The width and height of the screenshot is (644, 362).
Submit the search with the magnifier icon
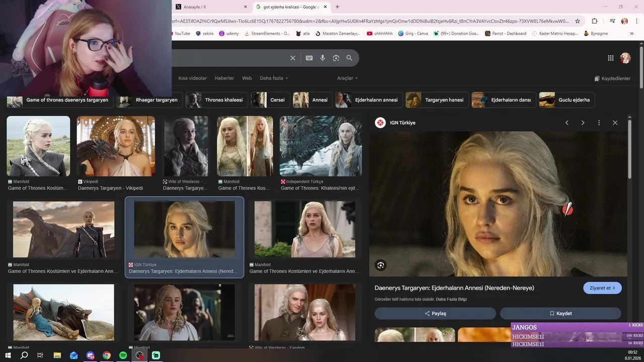tap(349, 58)
